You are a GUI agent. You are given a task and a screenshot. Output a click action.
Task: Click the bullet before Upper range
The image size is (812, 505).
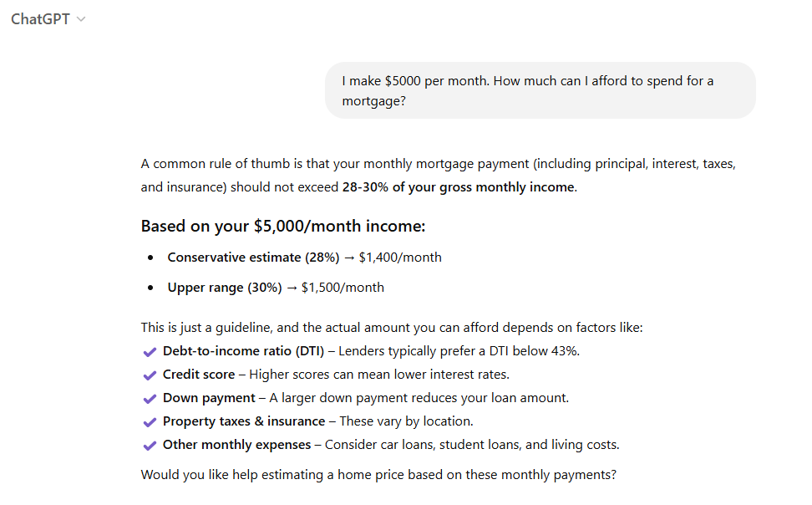150,288
